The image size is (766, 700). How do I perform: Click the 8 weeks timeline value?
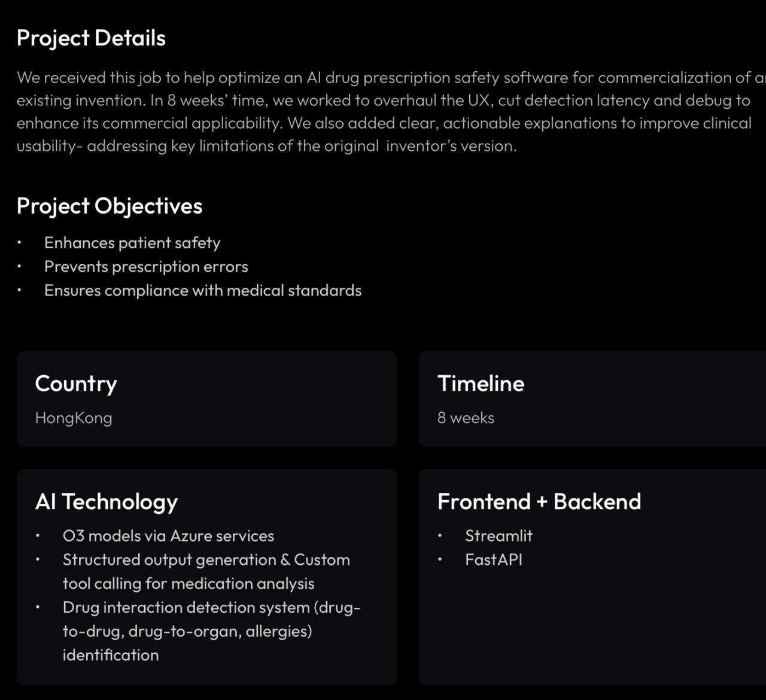[466, 418]
